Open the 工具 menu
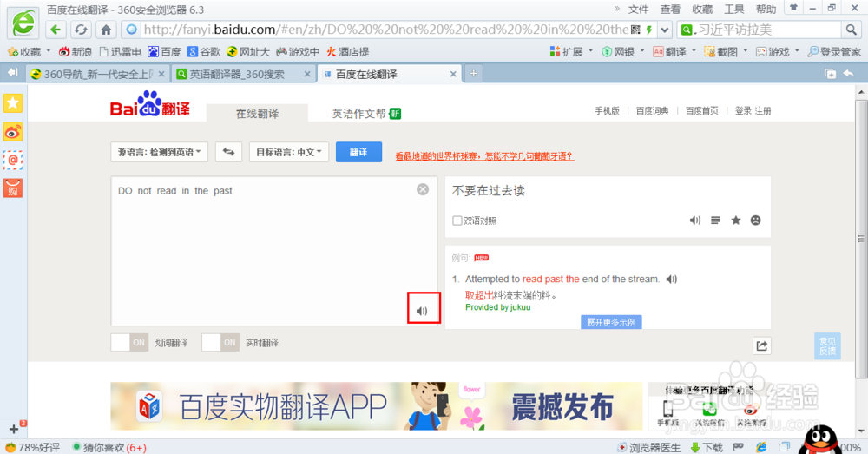 click(x=734, y=10)
